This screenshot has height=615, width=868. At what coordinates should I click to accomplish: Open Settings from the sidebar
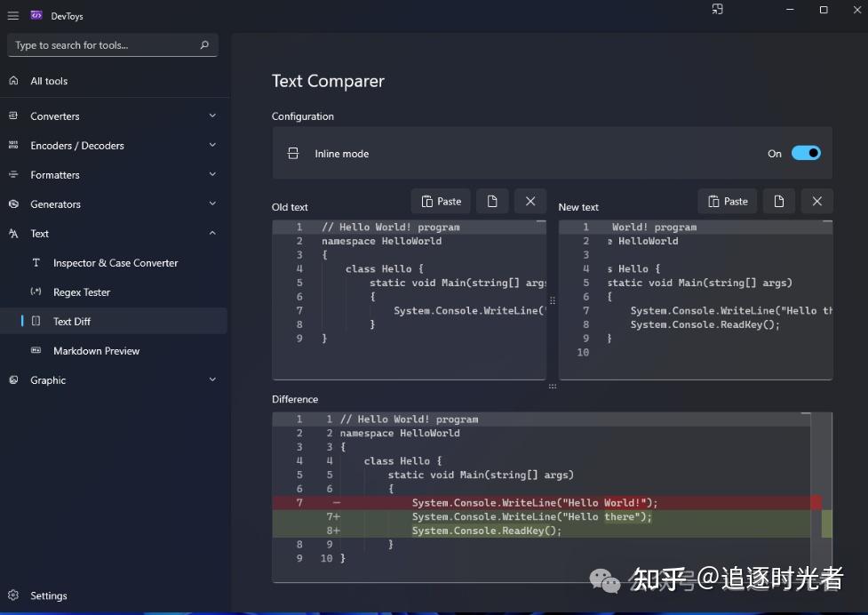pyautogui.click(x=49, y=595)
